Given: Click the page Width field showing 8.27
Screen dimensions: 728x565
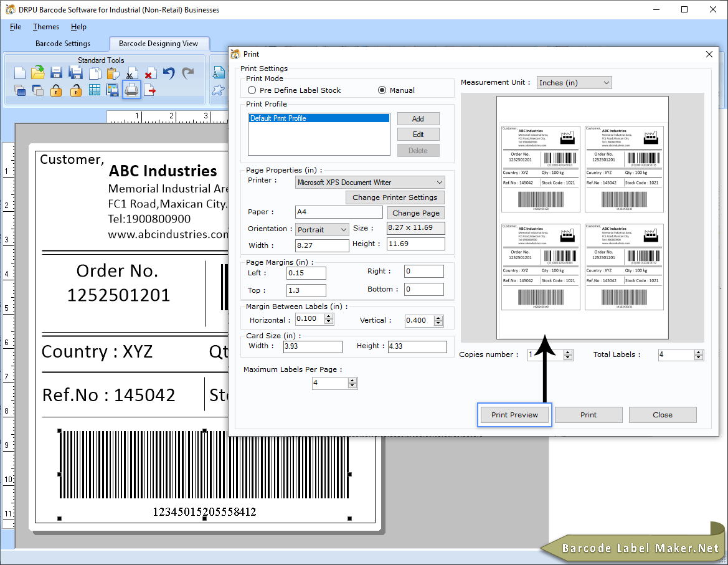Looking at the screenshot, I should pos(322,245).
